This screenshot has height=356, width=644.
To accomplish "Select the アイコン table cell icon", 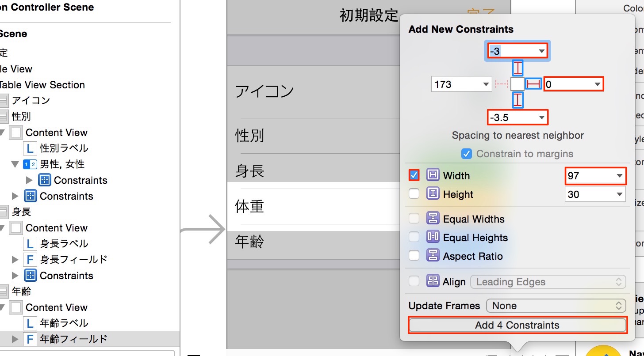I will point(4,101).
